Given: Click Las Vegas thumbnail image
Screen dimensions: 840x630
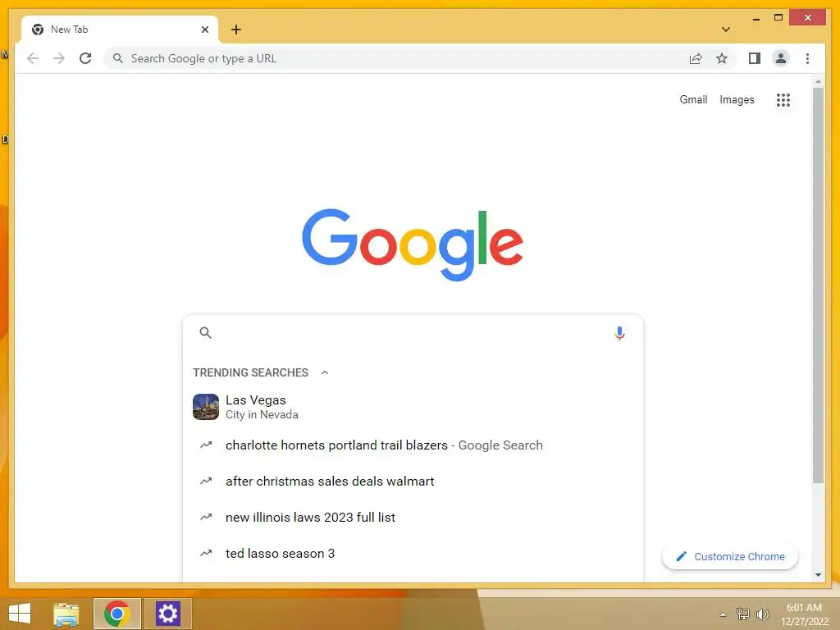Looking at the screenshot, I should click(x=206, y=407).
